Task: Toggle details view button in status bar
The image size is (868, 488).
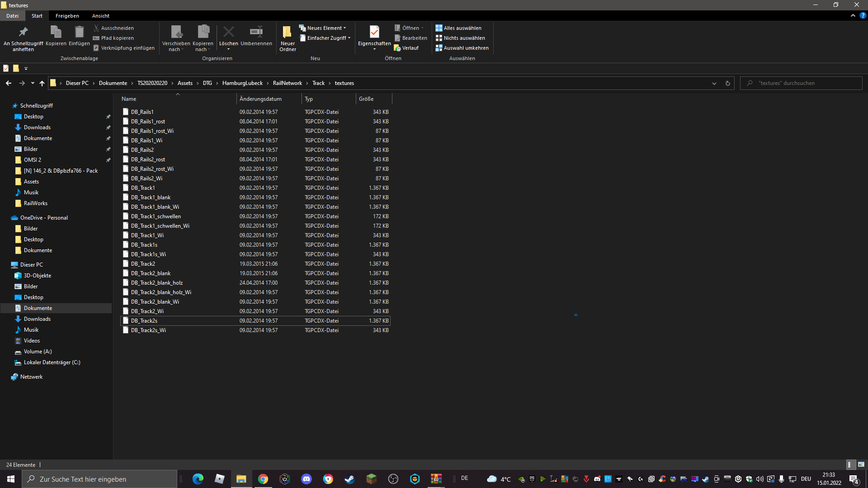Action: point(850,465)
